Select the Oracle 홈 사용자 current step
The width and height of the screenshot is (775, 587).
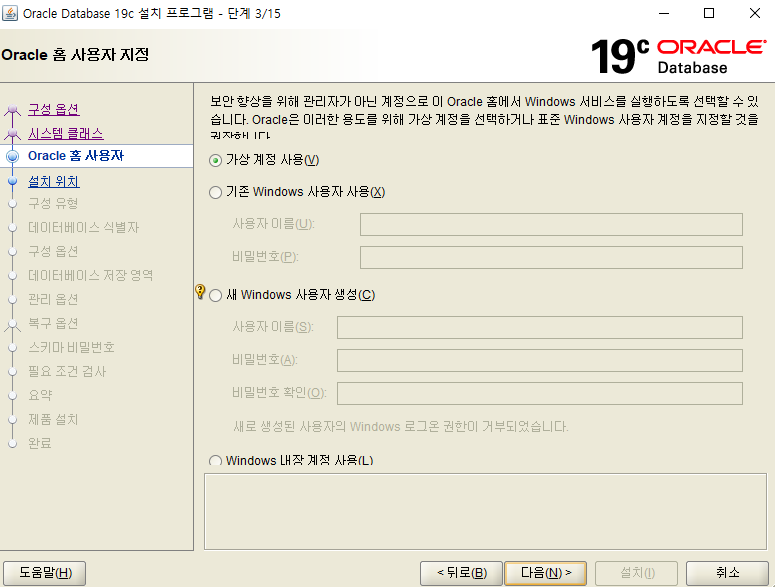[x=76, y=156]
